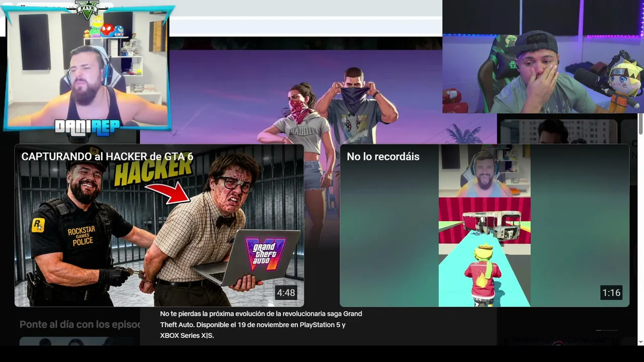
Task: Click the "No te pierdas la próxima evolución" description
Action: (x=261, y=324)
